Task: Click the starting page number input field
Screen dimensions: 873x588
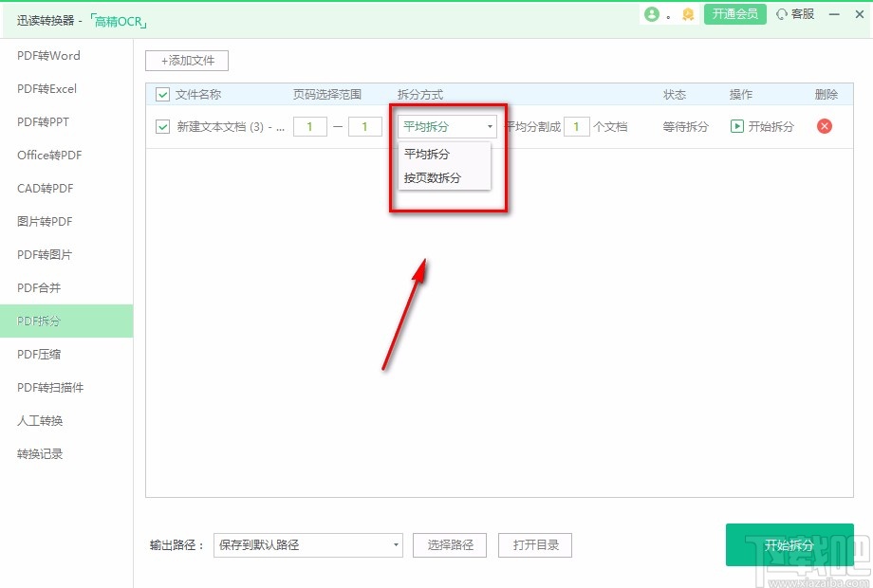Action: click(310, 125)
